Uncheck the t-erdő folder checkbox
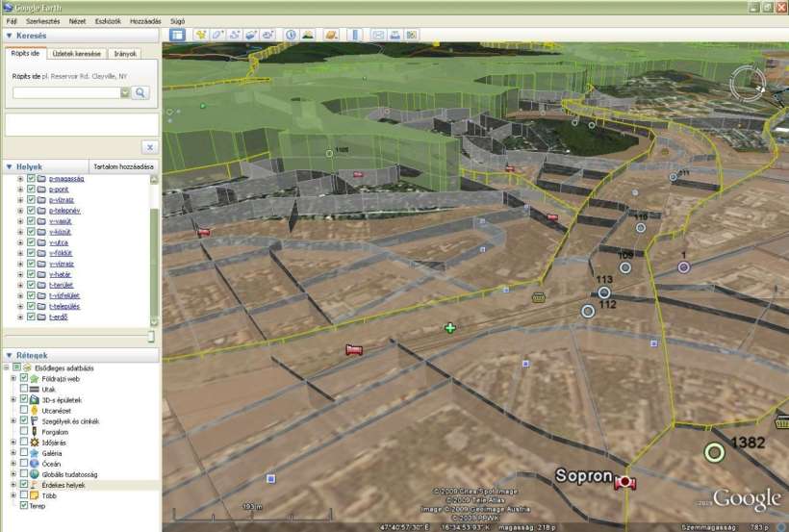 click(x=31, y=317)
